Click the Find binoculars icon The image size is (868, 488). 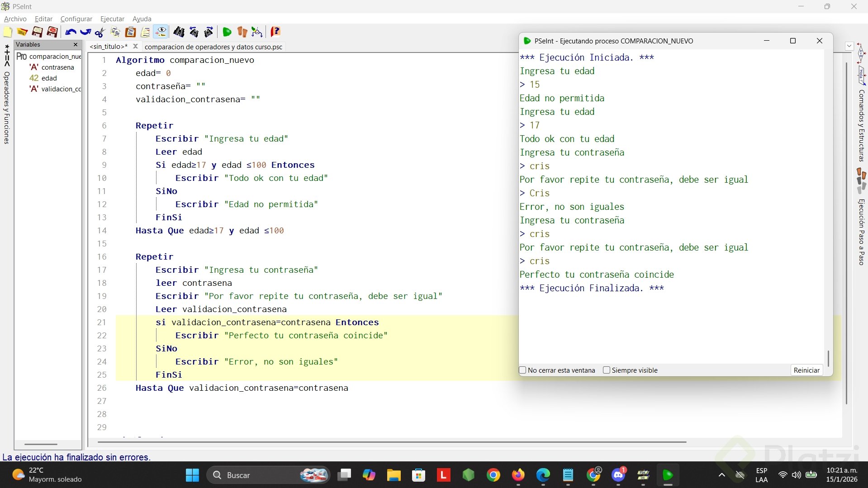(179, 32)
